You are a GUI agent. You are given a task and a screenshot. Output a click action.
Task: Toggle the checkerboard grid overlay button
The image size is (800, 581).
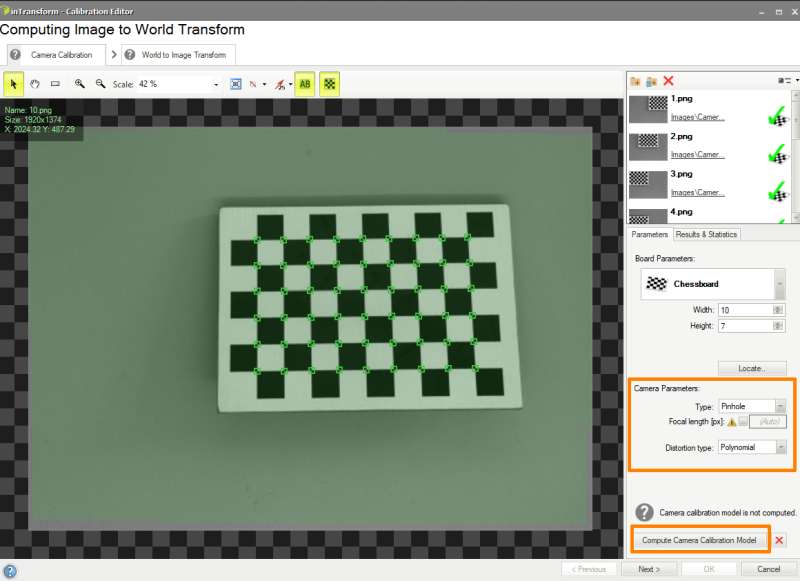330,84
